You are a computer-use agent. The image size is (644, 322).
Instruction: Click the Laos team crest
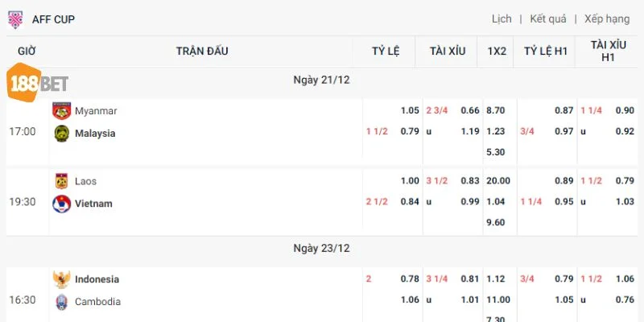tap(62, 181)
